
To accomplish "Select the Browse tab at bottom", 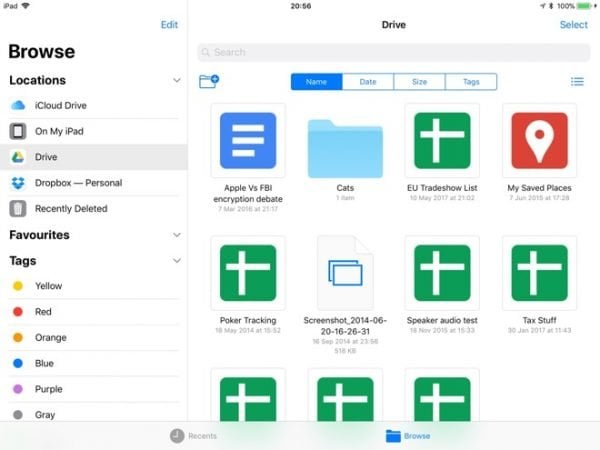I will click(x=408, y=435).
